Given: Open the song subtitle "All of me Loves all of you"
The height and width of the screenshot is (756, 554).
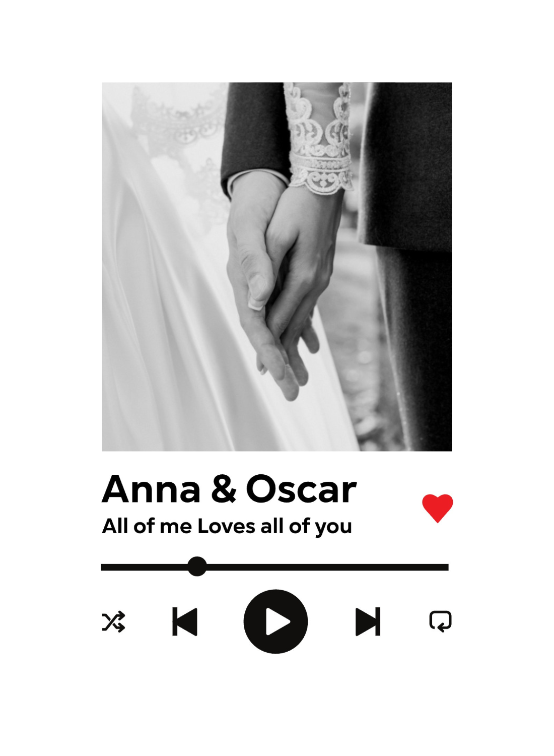Looking at the screenshot, I should tap(227, 526).
